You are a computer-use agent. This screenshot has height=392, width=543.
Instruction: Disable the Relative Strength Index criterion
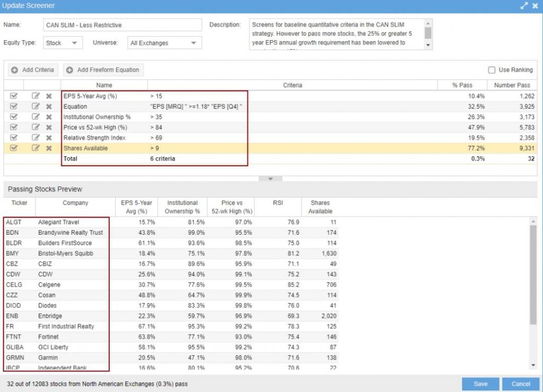[x=13, y=137]
